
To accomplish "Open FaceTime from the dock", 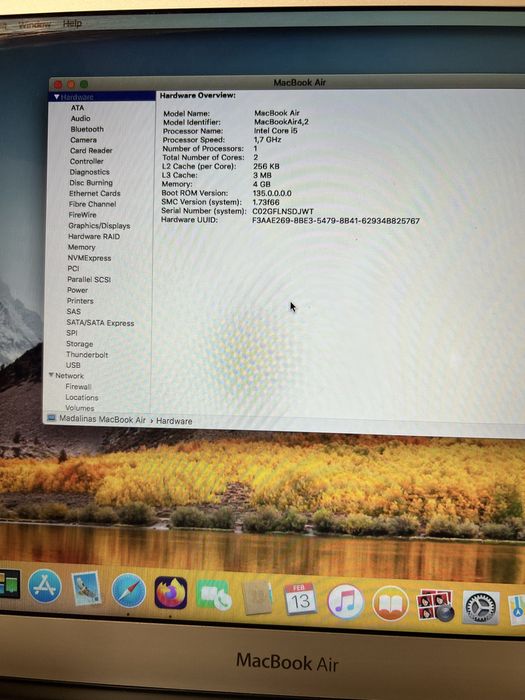I will (x=214, y=595).
